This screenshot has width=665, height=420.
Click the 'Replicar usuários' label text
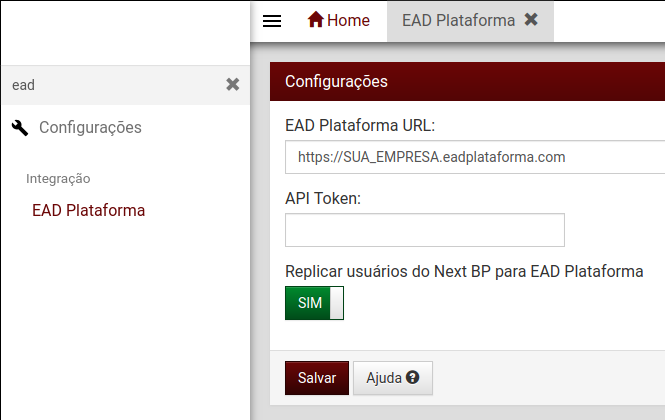tap(464, 272)
